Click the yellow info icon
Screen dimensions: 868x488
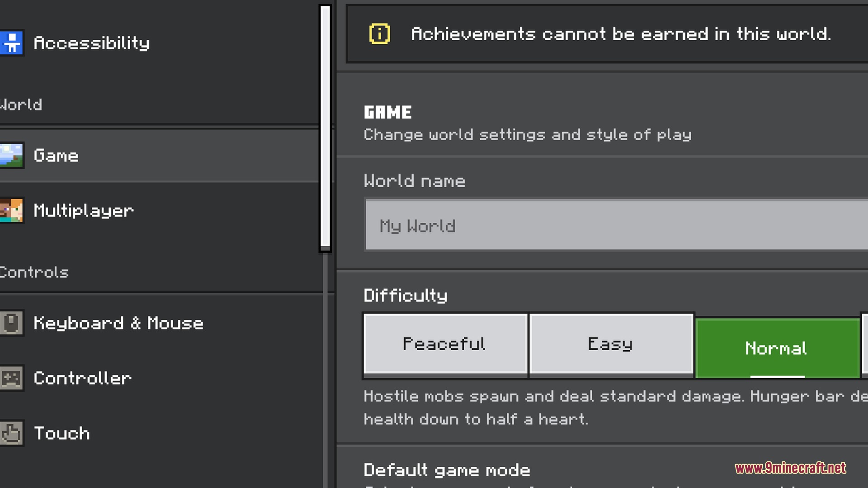coord(379,34)
